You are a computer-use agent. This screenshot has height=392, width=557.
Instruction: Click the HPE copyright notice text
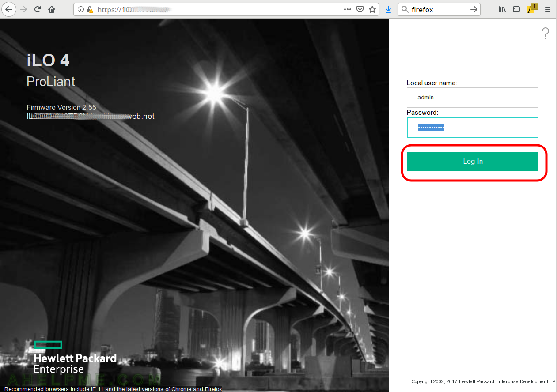[483, 381]
